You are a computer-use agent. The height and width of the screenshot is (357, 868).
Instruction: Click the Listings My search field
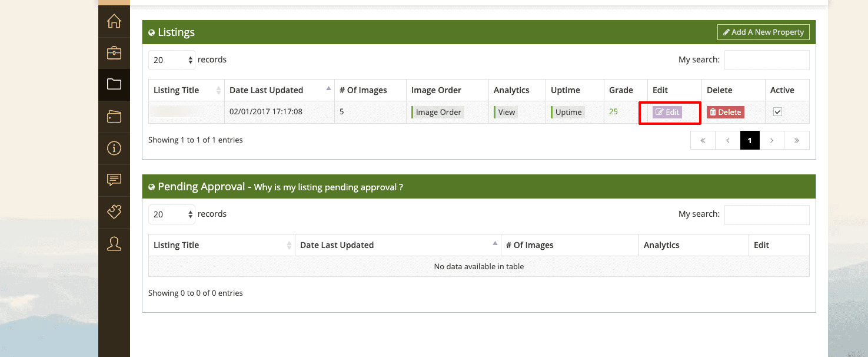[x=766, y=60]
